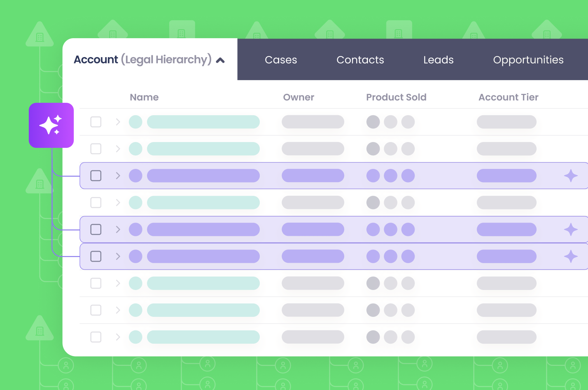The image size is (588, 390).
Task: Click the last row's teal avatar circle
Action: click(x=135, y=337)
